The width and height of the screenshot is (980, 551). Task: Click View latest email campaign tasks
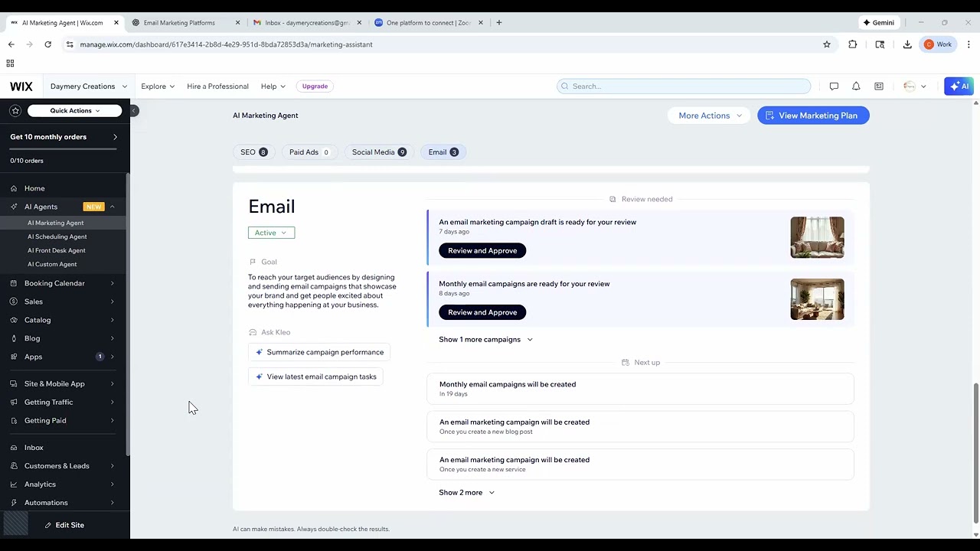[x=315, y=377]
